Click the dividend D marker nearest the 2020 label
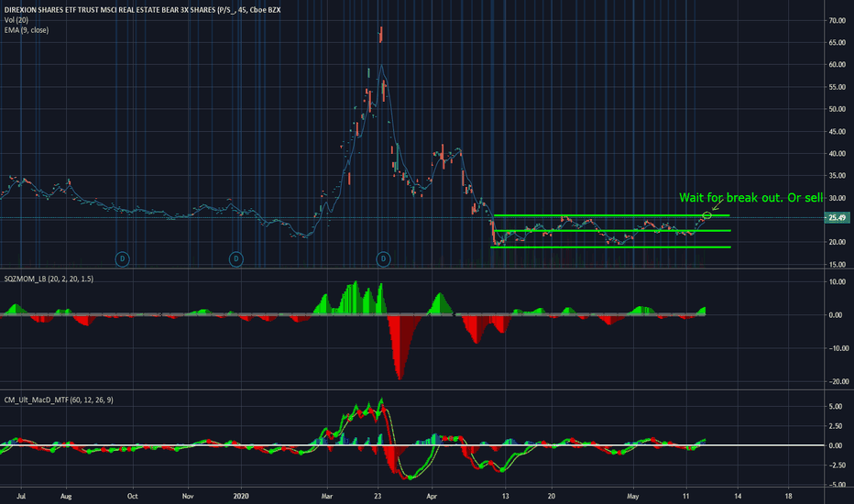854x504 pixels. pyautogui.click(x=235, y=258)
